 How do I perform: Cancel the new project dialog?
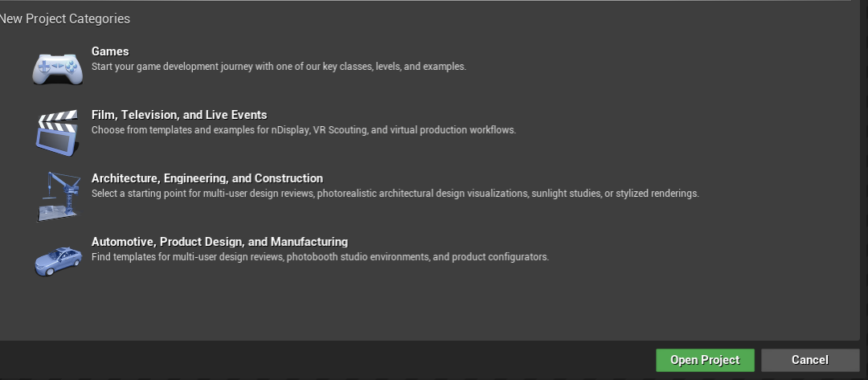[810, 360]
